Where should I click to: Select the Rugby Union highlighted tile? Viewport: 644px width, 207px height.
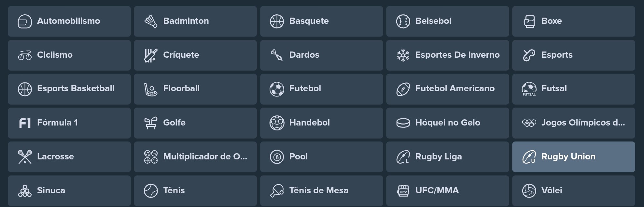(x=574, y=157)
